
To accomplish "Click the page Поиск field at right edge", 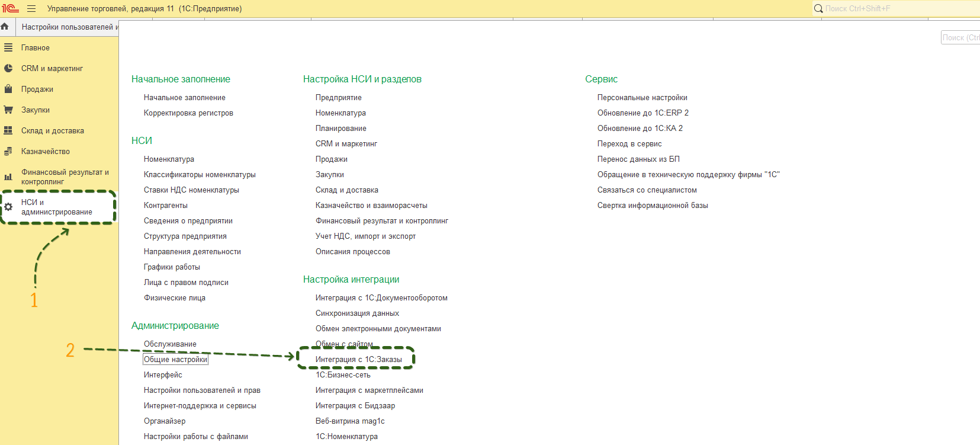I will click(960, 37).
